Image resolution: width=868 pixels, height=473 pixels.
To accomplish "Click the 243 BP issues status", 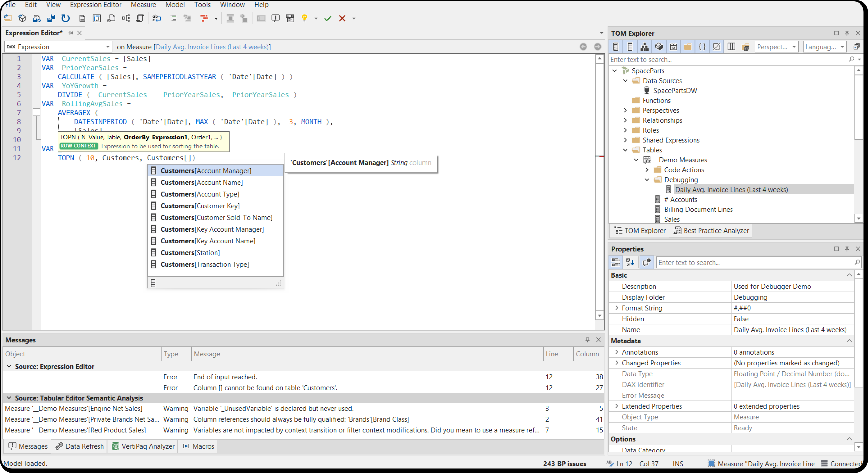I will (564, 464).
